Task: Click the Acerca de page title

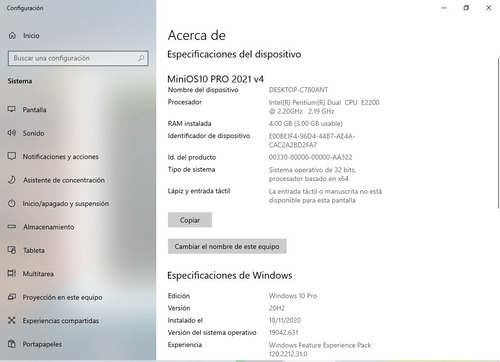Action: pyautogui.click(x=197, y=35)
